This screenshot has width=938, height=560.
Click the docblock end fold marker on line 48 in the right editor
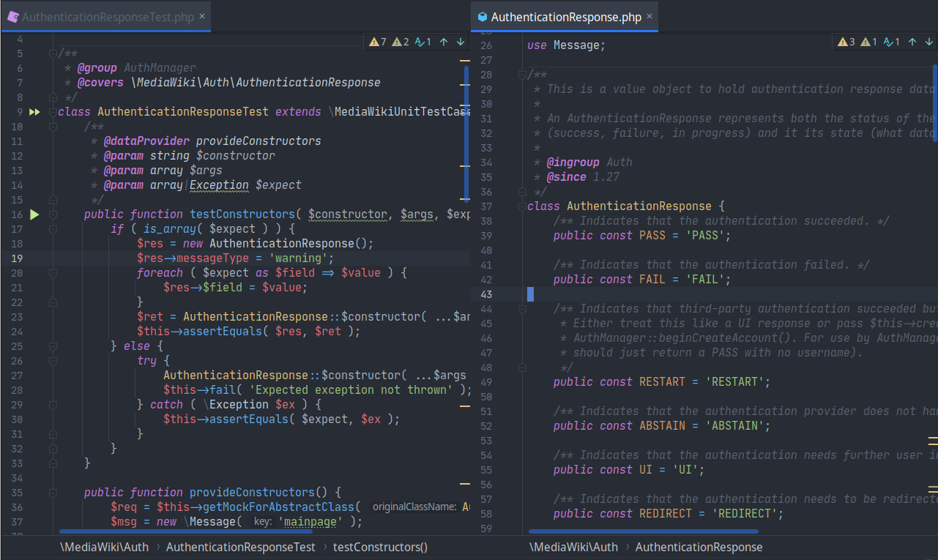[522, 367]
